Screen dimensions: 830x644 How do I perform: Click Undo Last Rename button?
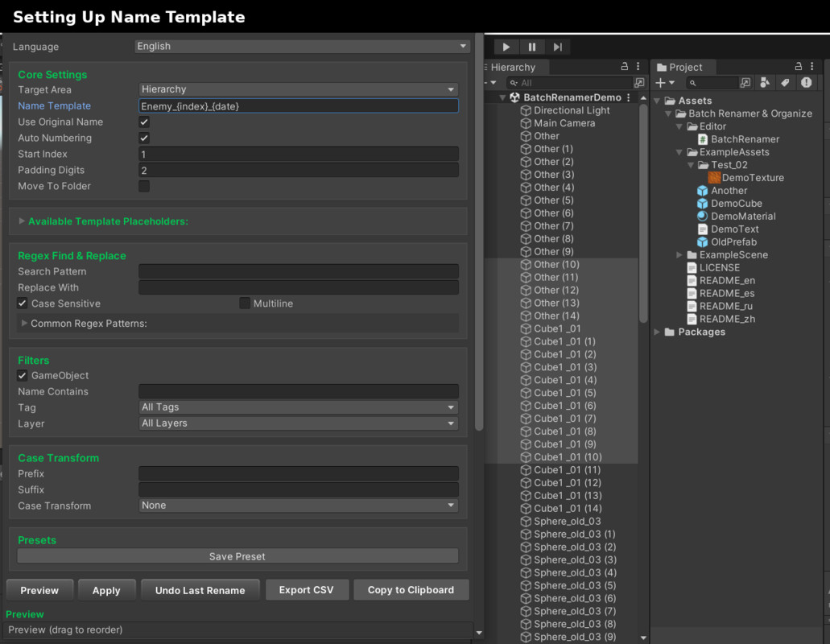[200, 590]
